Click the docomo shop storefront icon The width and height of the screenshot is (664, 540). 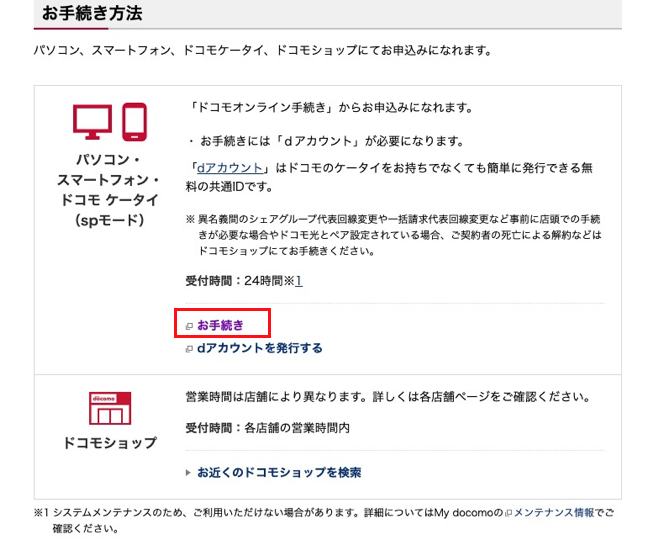click(x=110, y=408)
